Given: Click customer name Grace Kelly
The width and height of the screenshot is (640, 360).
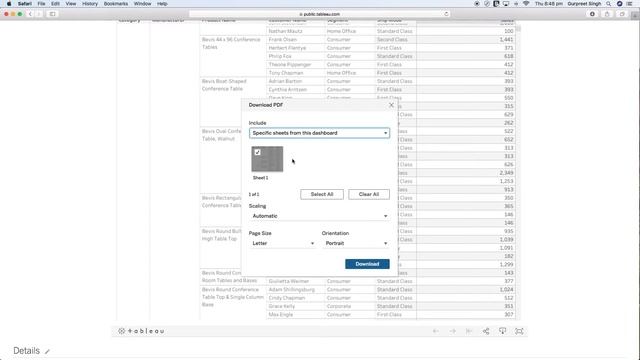Looking at the screenshot, I should pos(282,306).
